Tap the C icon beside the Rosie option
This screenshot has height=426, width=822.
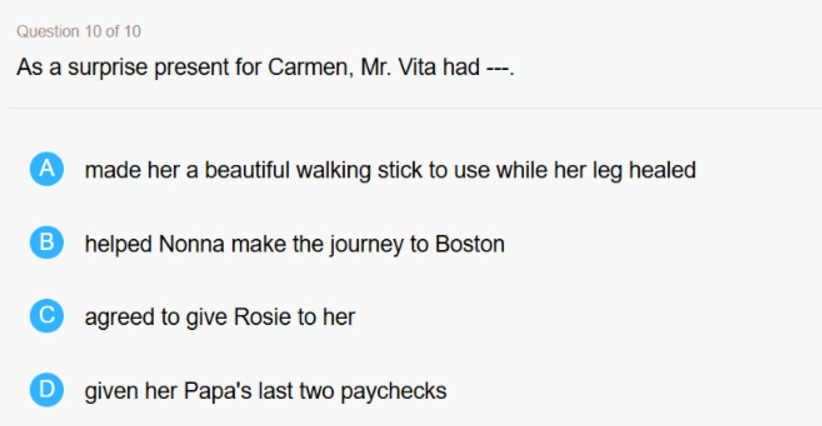[47, 316]
